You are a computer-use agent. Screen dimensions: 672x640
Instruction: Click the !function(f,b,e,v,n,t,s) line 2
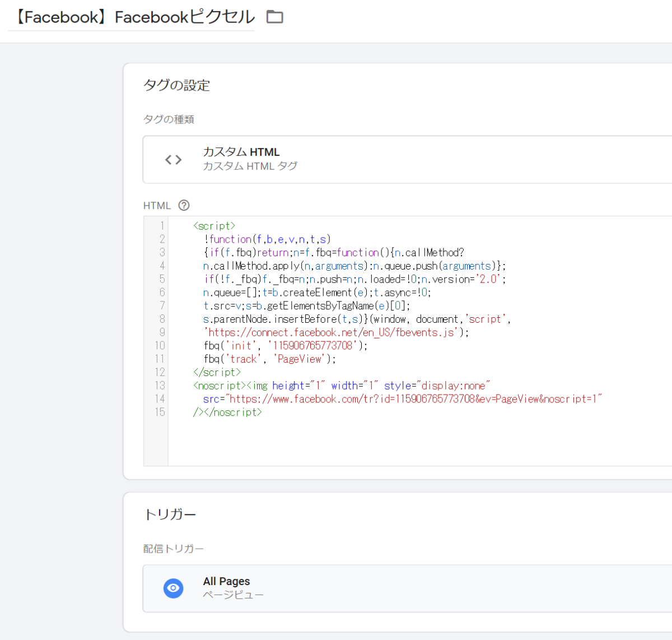pos(267,239)
